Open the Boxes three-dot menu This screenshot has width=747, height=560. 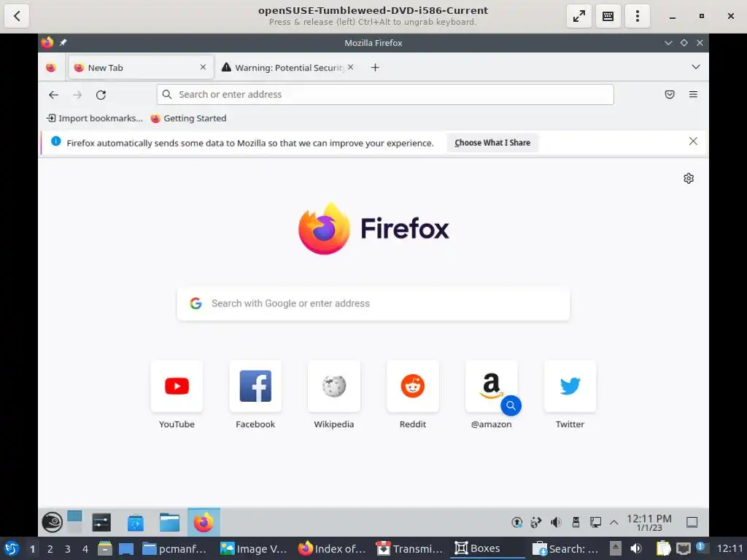coord(637,16)
